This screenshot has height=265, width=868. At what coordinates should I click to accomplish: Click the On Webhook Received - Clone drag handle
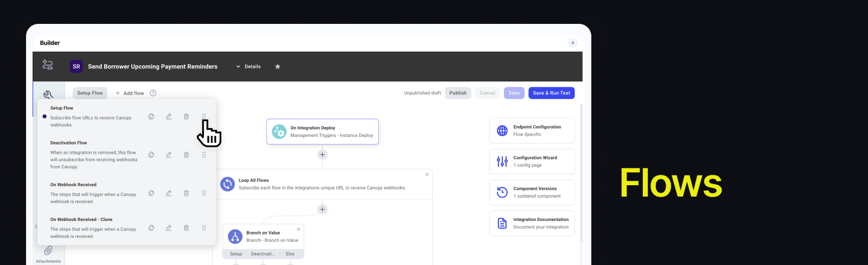[x=204, y=228]
